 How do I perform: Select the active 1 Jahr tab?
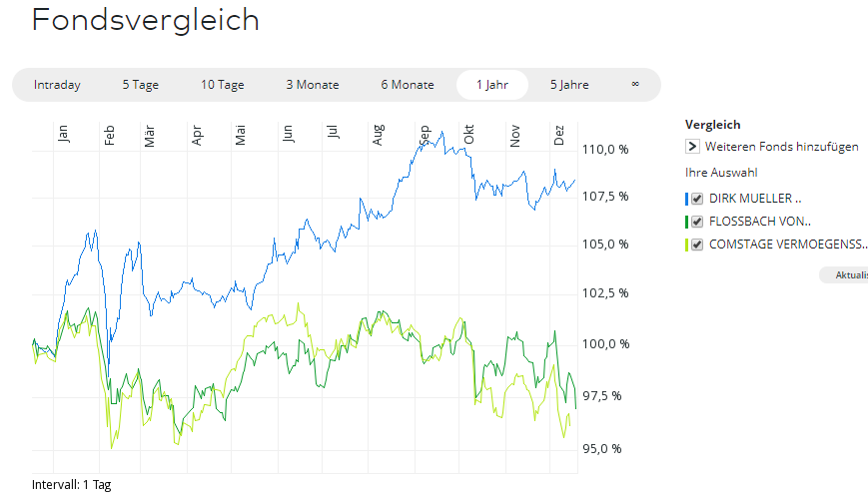point(492,85)
